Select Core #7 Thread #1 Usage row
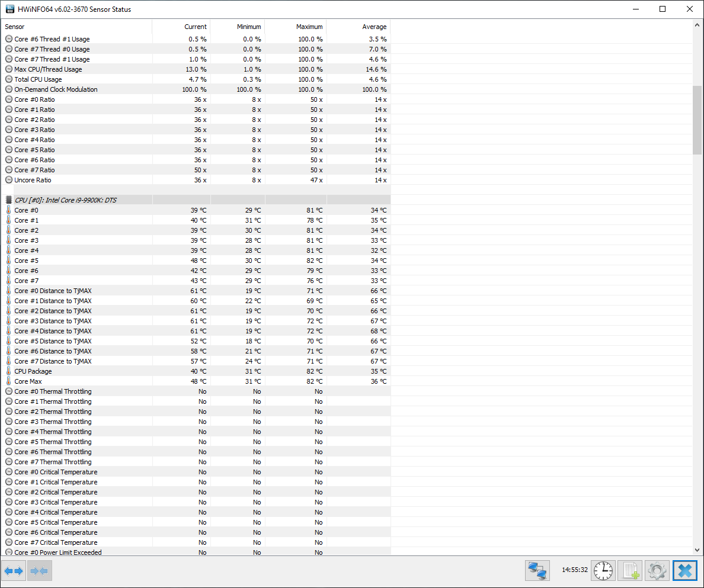 click(x=196, y=59)
